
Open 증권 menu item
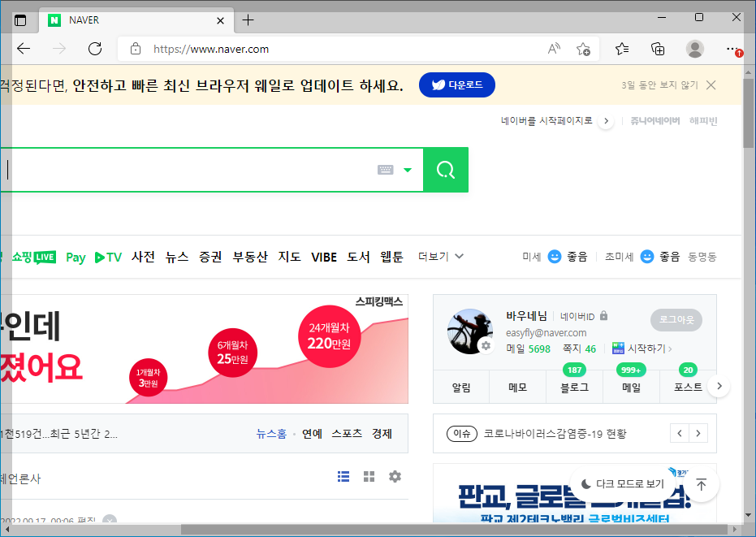tap(210, 257)
